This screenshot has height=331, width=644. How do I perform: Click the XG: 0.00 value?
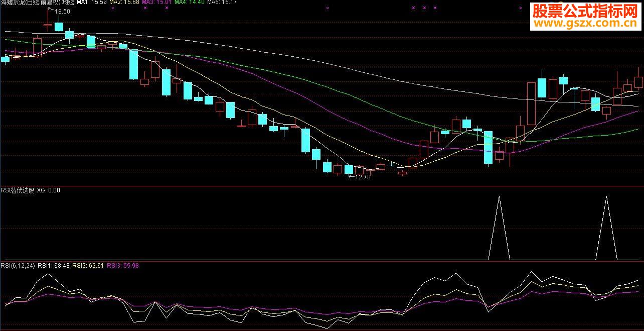[x=49, y=190]
